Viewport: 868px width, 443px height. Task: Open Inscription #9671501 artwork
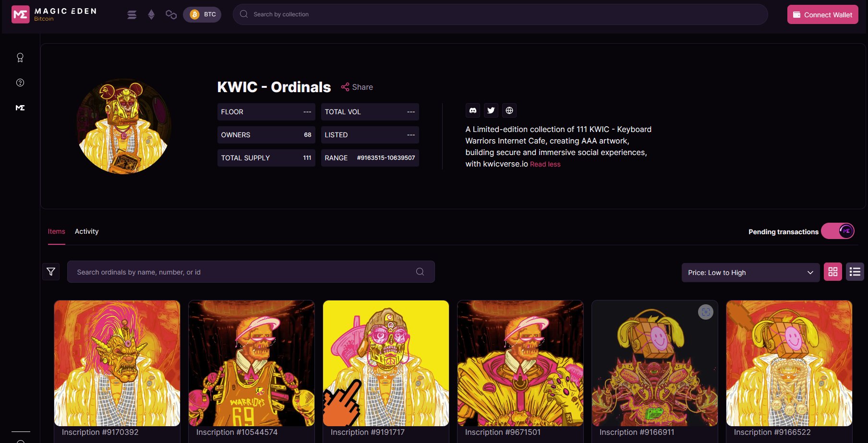tap(520, 363)
